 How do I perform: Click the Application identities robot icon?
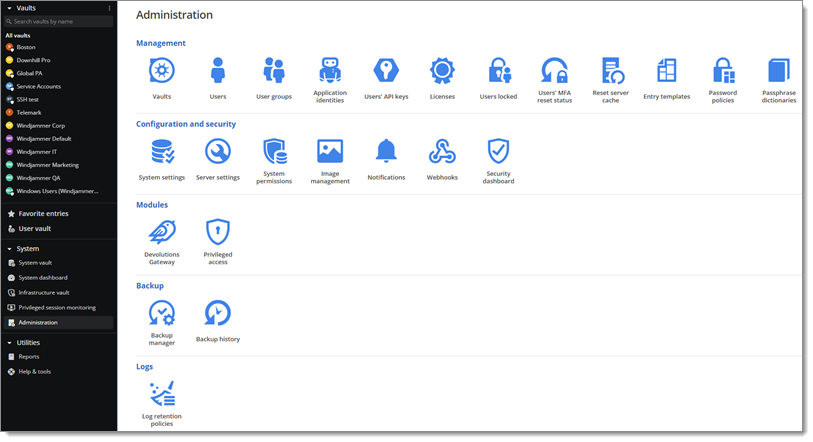pos(330,72)
